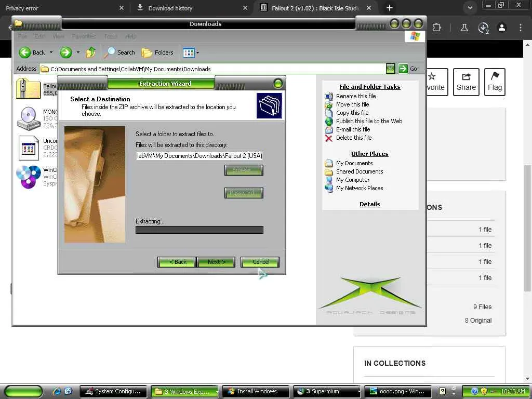Click Delete this file red X
This screenshot has width=532, height=399.
[x=328, y=138]
